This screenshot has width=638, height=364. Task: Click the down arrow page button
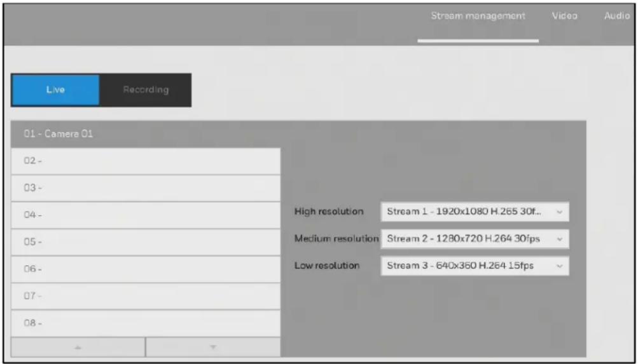(x=213, y=347)
